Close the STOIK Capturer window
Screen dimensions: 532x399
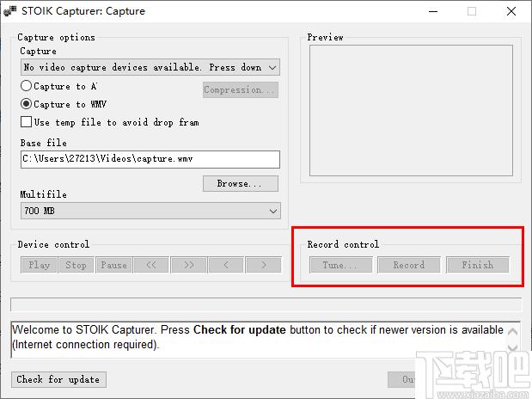pos(511,11)
